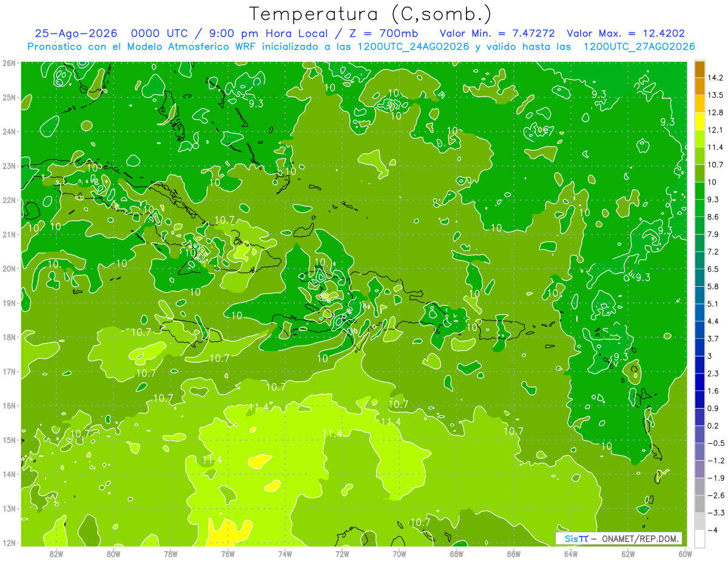This screenshot has width=728, height=562.
Task: Click the "Sisπ" logo text
Action: tap(576, 538)
